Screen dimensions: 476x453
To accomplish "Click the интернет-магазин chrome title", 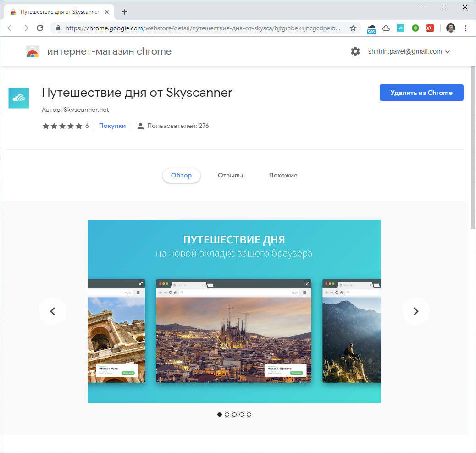I will click(x=109, y=51).
